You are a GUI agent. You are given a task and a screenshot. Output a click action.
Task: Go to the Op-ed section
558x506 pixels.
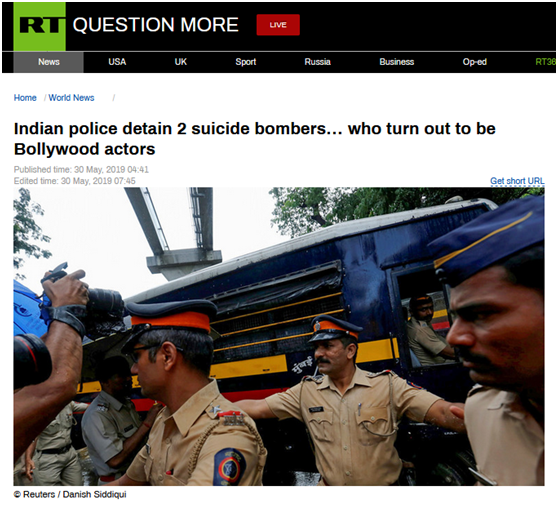[x=474, y=62]
